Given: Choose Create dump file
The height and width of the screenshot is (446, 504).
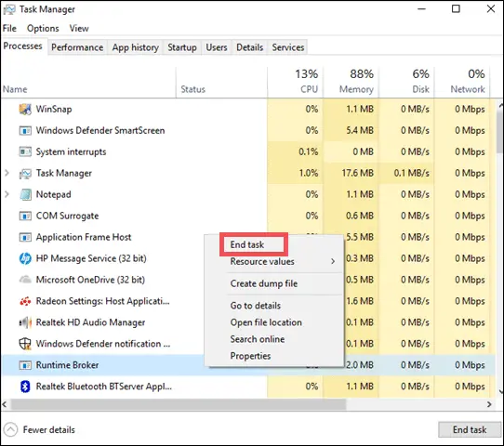Looking at the screenshot, I should 274,283.
